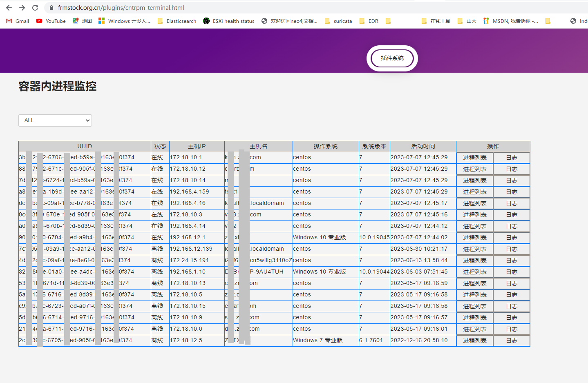588x383 pixels.
Task: Open 进程列表 for host 192.168.1.10
Action: pos(475,272)
